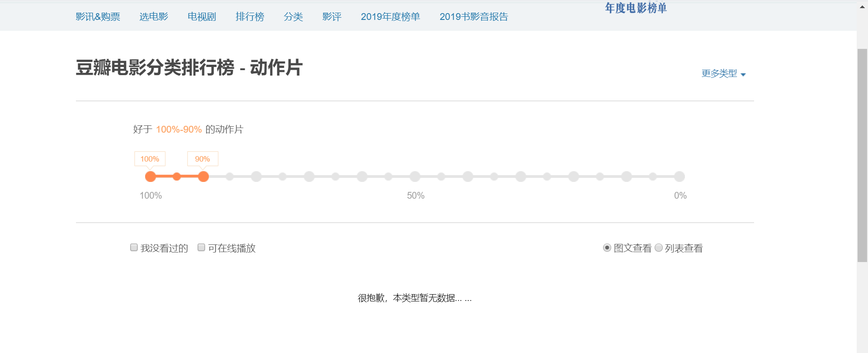Click the 0% axis label below the slider

pyautogui.click(x=680, y=196)
